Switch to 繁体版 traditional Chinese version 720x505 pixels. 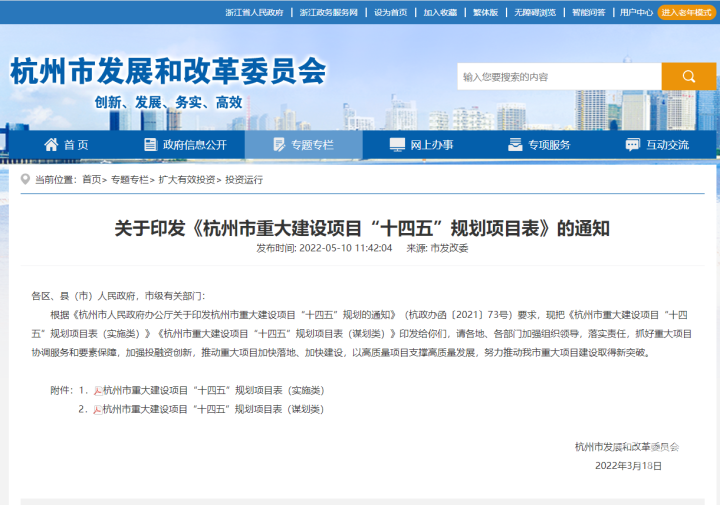(485, 12)
